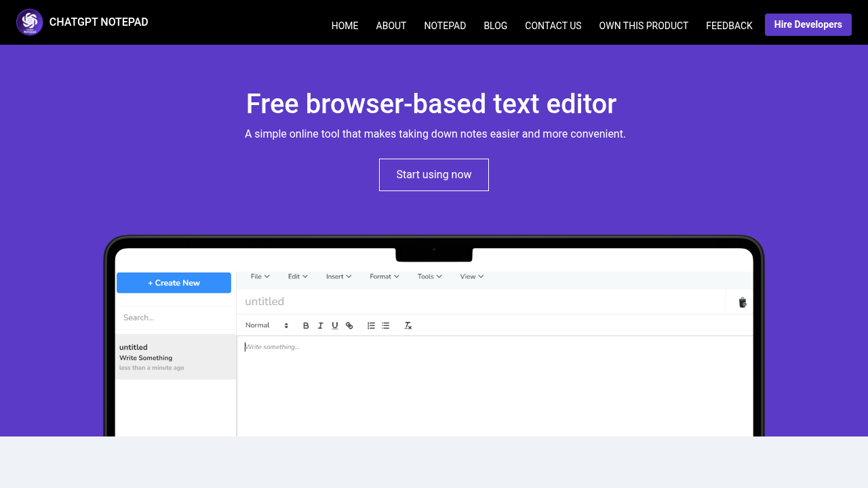Screen dimensions: 868x488
Task: Open the Edit menu dropdown
Action: pos(298,277)
